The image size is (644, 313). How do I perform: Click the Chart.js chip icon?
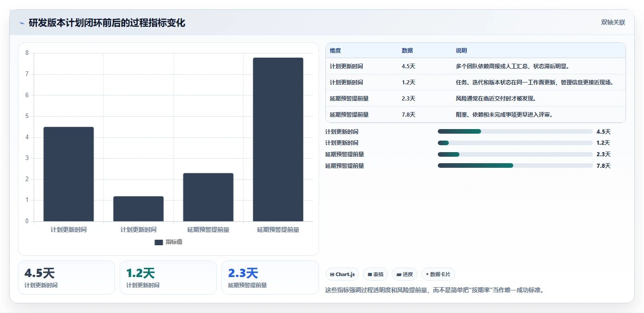click(332, 274)
